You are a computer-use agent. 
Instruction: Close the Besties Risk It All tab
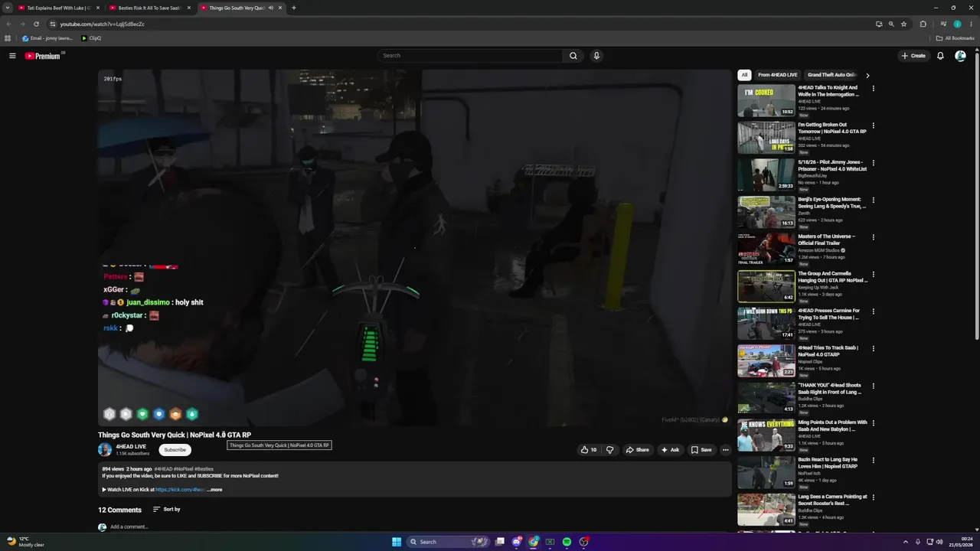[x=189, y=8]
